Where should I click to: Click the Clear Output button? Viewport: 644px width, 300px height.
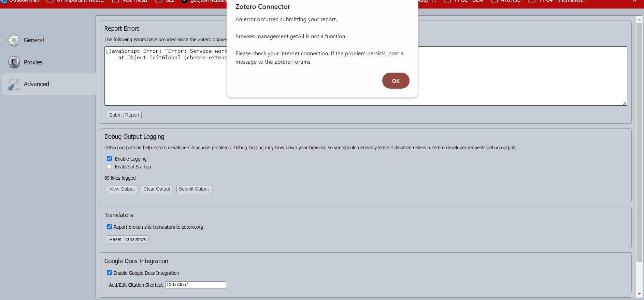[x=157, y=189]
